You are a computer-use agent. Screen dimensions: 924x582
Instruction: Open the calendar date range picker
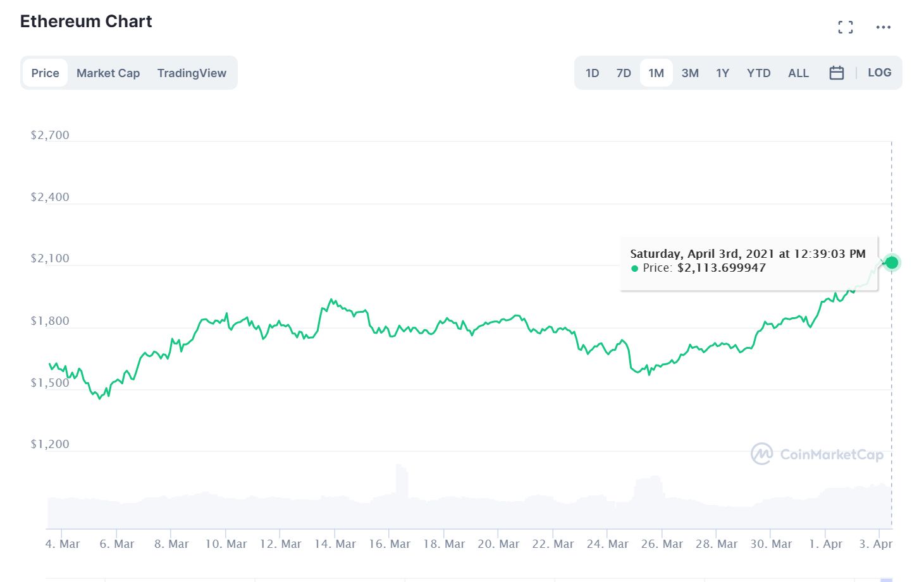tap(836, 73)
